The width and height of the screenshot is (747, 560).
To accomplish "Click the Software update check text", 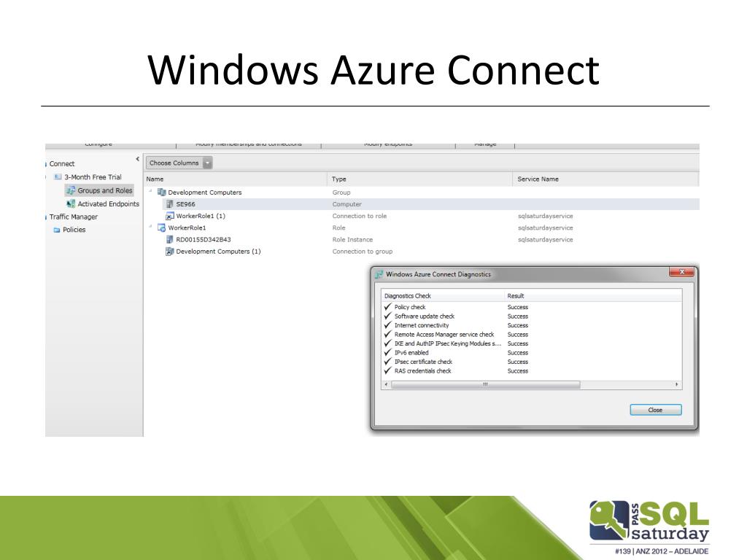I will [x=425, y=316].
